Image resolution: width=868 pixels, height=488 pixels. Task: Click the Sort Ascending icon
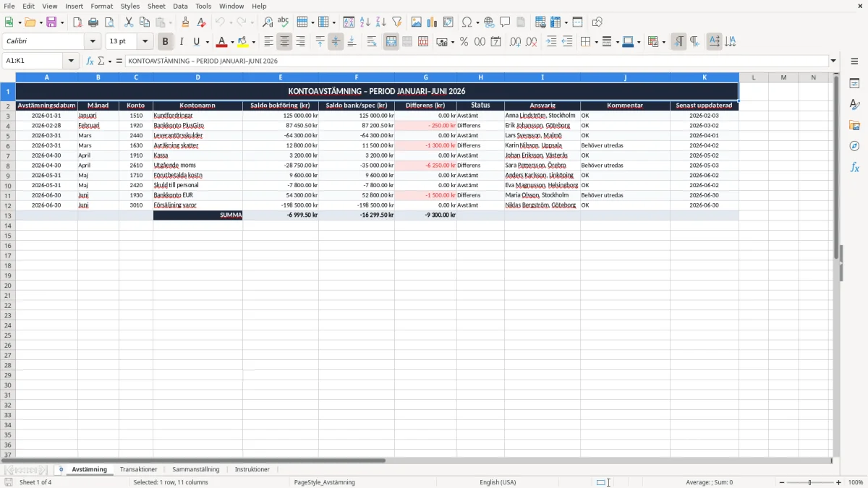point(365,22)
